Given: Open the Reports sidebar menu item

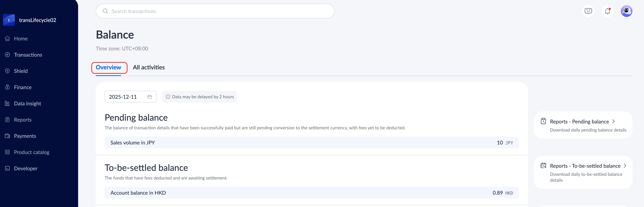Looking at the screenshot, I should click(23, 120).
